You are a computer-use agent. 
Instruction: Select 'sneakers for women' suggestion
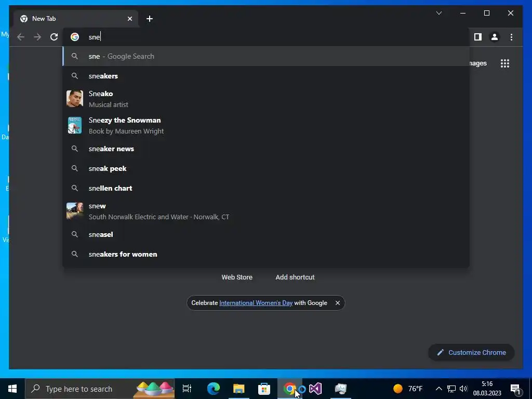tap(266, 255)
